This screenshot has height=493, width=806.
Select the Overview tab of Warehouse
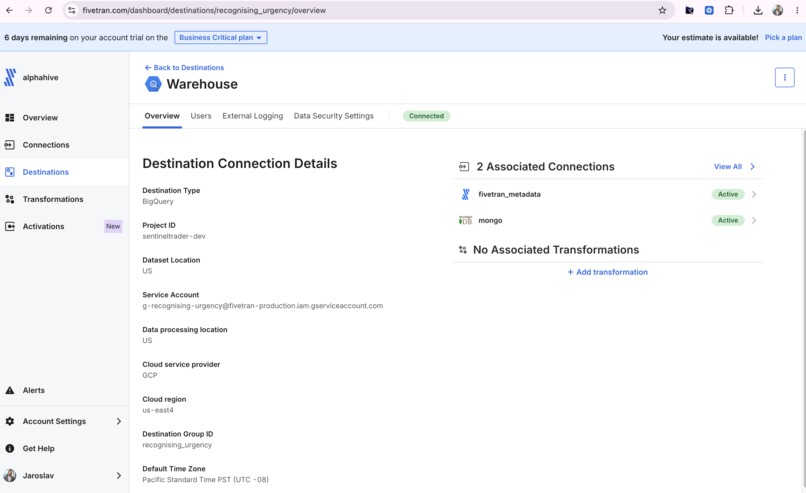[162, 116]
